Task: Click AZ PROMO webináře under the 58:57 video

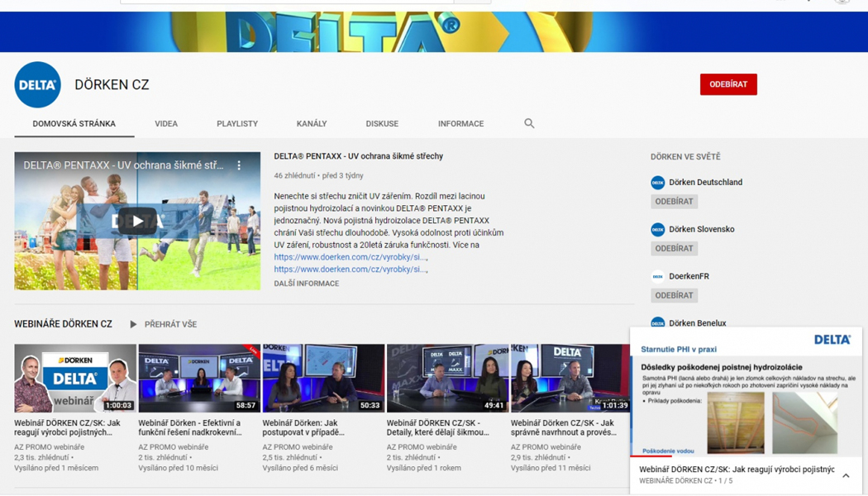Action: tap(174, 446)
